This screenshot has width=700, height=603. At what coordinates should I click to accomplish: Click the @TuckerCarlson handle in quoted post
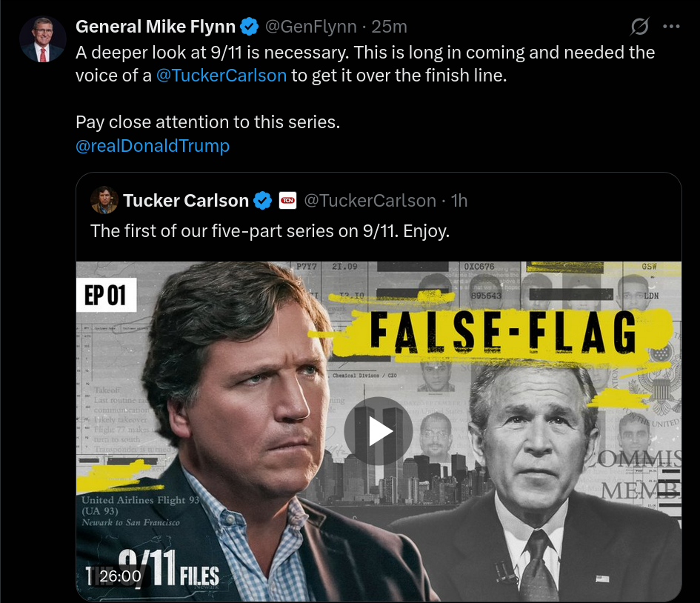click(x=370, y=201)
